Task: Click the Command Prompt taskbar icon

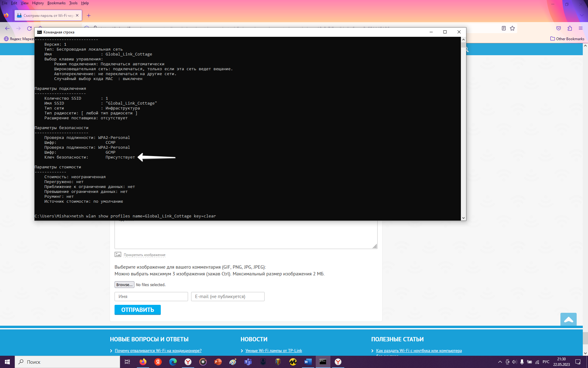Action: [323, 362]
